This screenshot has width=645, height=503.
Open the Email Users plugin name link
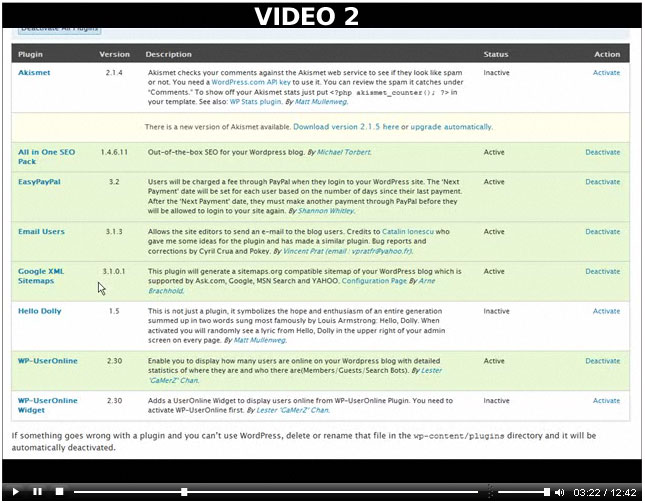click(x=41, y=232)
